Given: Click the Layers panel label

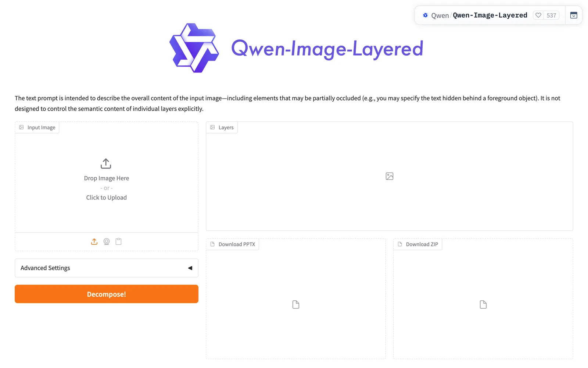Looking at the screenshot, I should tap(222, 127).
